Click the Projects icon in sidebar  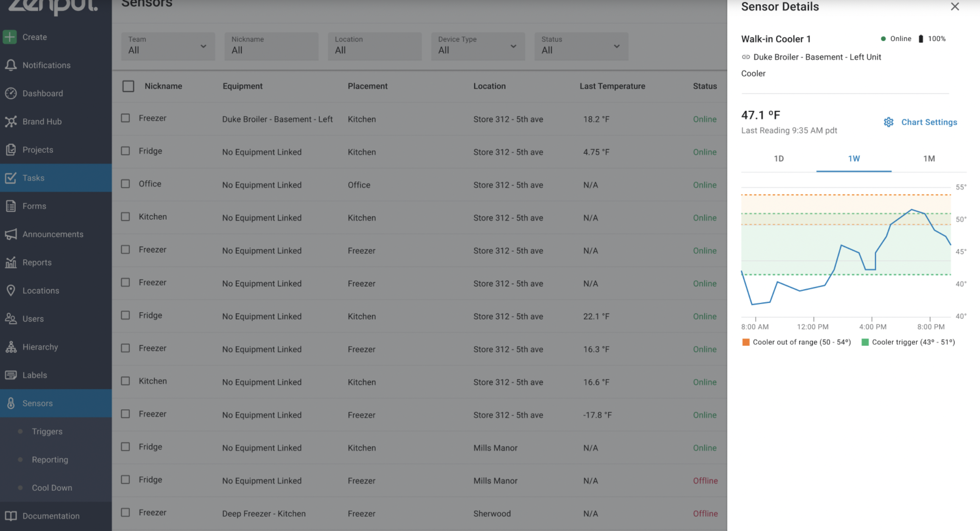click(x=11, y=150)
